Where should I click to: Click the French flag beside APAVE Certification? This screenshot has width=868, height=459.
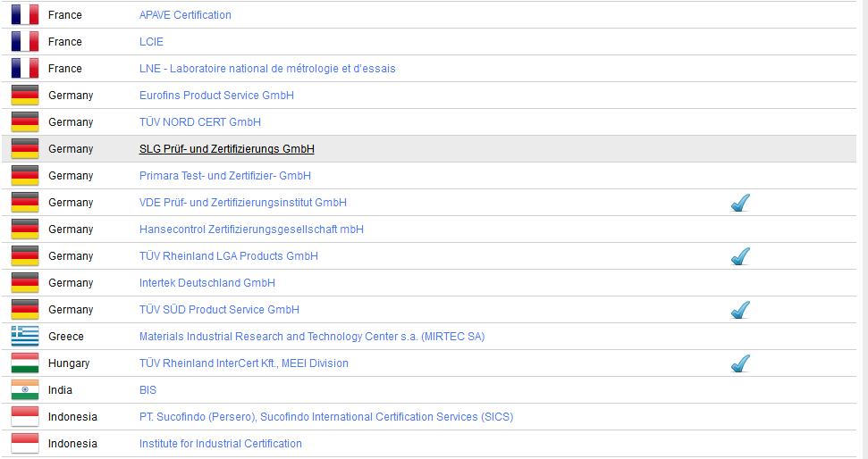(x=24, y=15)
